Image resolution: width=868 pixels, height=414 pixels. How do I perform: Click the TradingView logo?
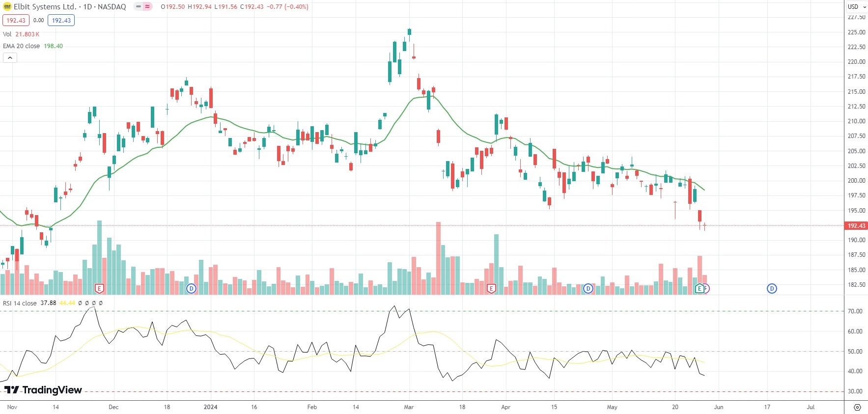click(x=43, y=390)
